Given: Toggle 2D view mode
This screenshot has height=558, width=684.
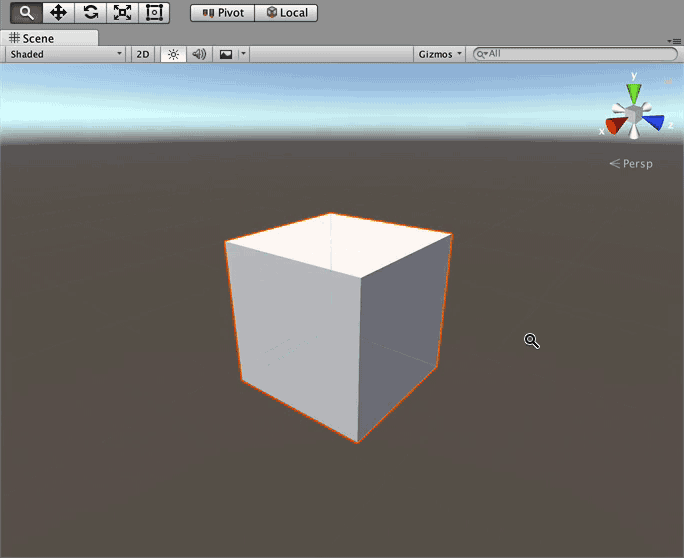Looking at the screenshot, I should pyautogui.click(x=143, y=54).
